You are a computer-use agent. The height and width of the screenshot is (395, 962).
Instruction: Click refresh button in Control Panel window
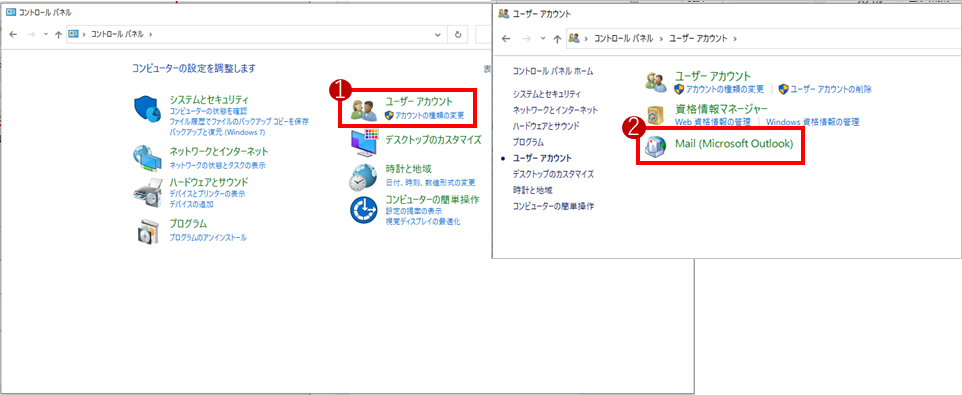[458, 35]
